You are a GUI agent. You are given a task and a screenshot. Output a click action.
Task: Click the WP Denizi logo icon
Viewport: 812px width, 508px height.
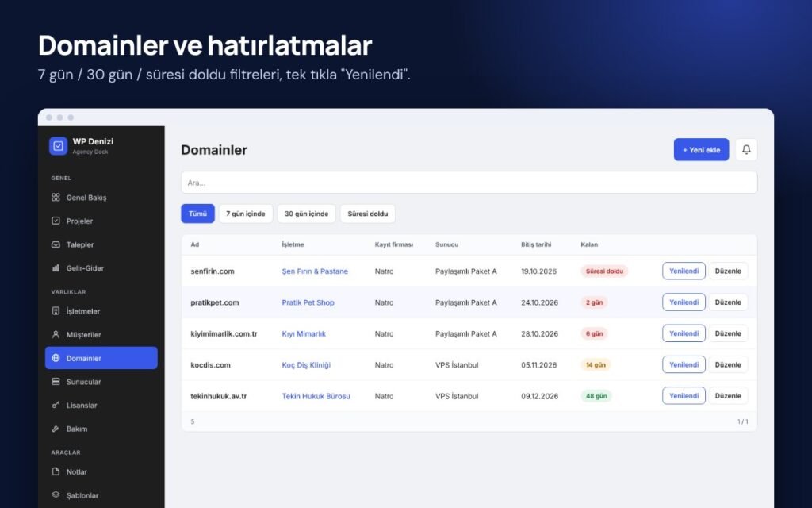[x=58, y=146]
